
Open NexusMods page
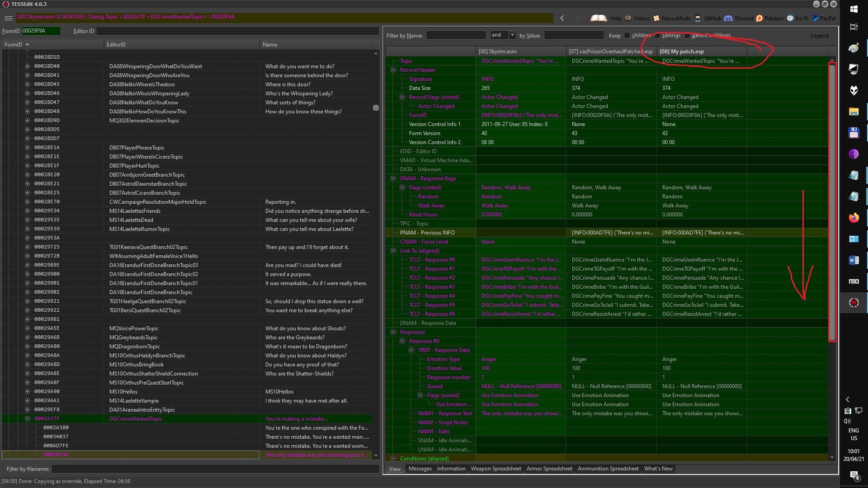coord(672,18)
